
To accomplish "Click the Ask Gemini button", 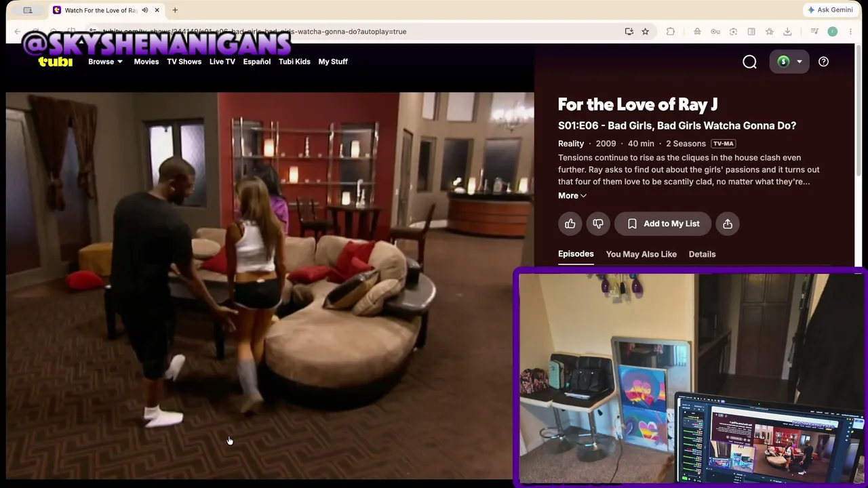I will click(x=829, y=10).
